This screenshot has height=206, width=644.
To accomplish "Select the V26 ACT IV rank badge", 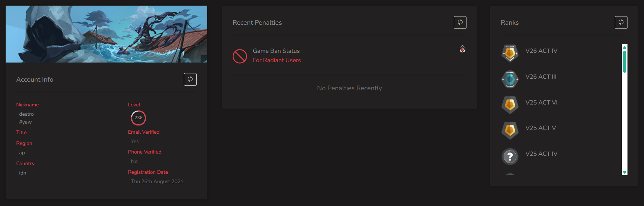I will pos(510,53).
